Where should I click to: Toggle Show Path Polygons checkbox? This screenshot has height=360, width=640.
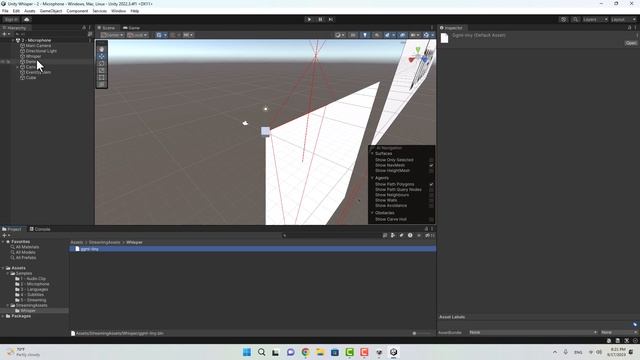click(431, 184)
